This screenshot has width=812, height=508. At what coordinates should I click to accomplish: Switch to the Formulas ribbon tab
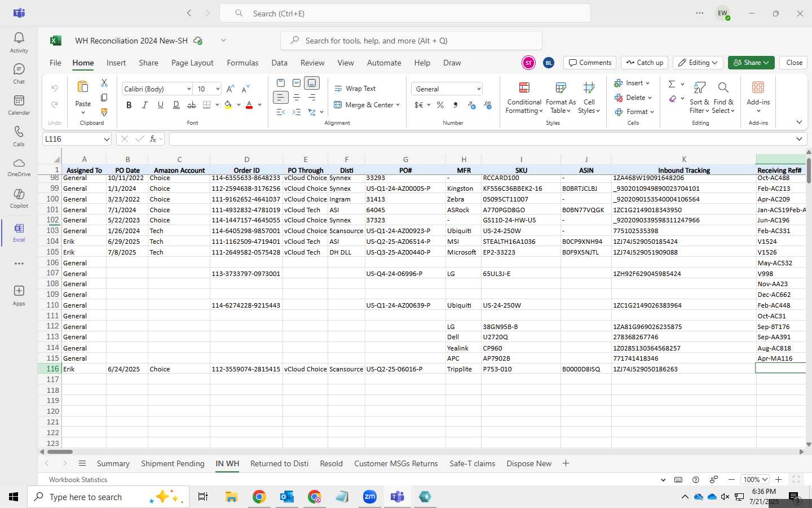242,63
